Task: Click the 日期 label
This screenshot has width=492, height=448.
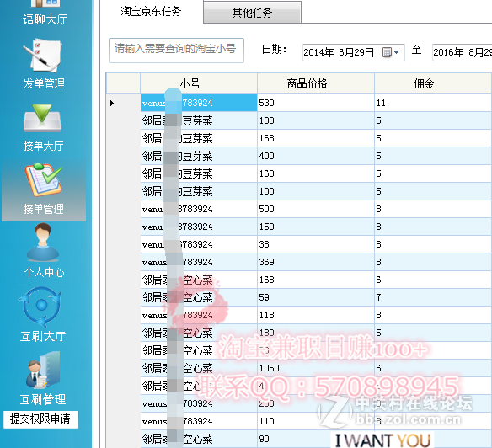Action: coord(274,50)
